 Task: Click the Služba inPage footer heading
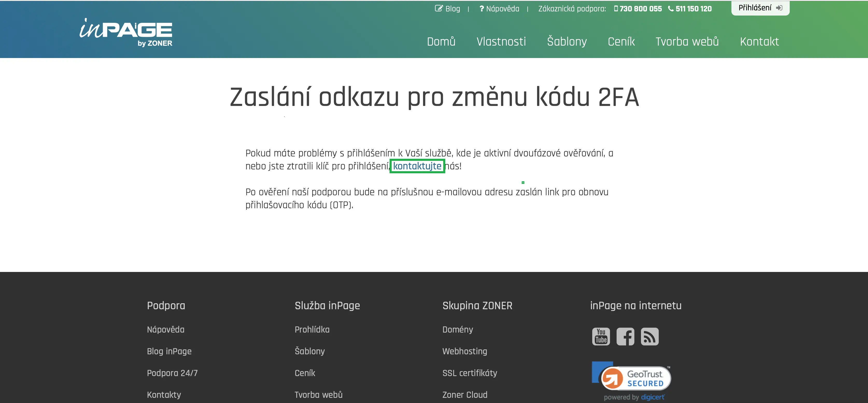click(327, 305)
